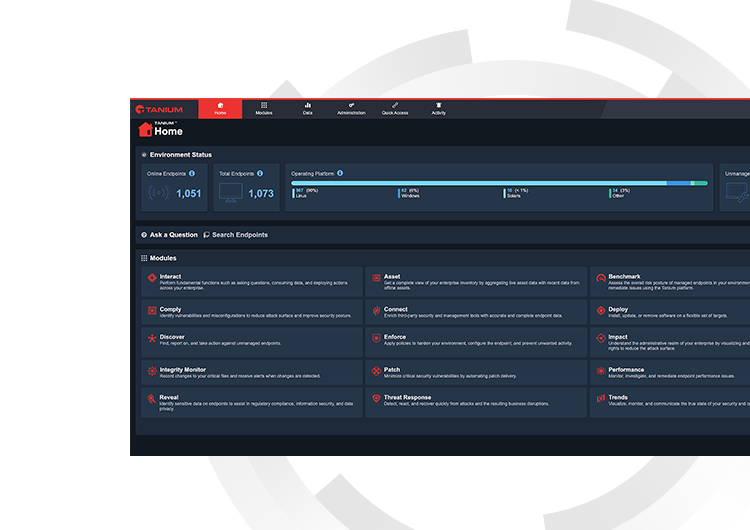Select the Linux platform legend entry
The height and width of the screenshot is (530, 750).
pos(305,193)
